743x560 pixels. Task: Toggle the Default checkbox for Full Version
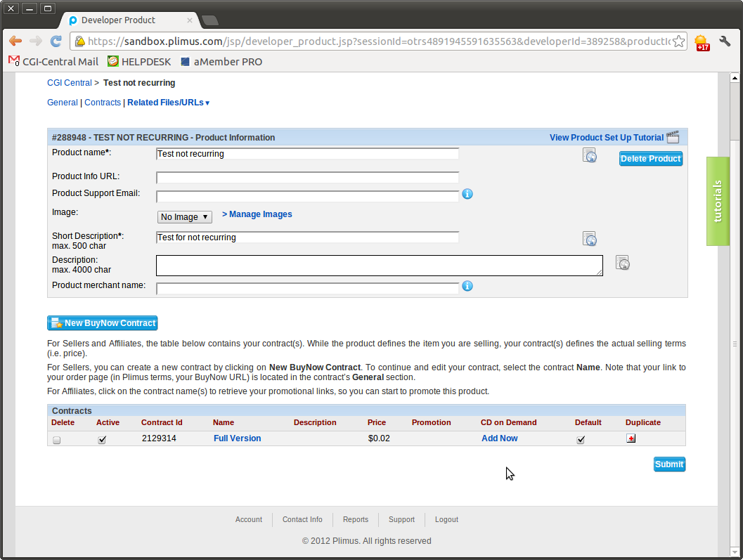[581, 439]
